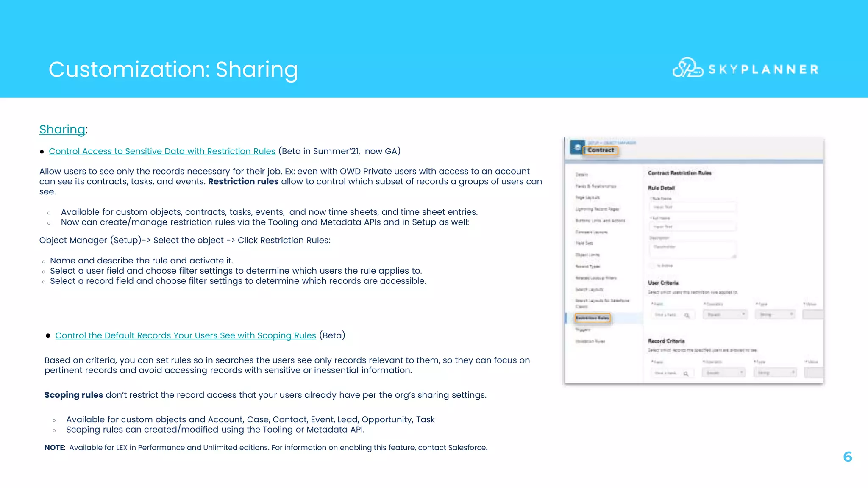Select Restriction Rules in the sidebar
Screen dimensions: 868x488
(592, 318)
